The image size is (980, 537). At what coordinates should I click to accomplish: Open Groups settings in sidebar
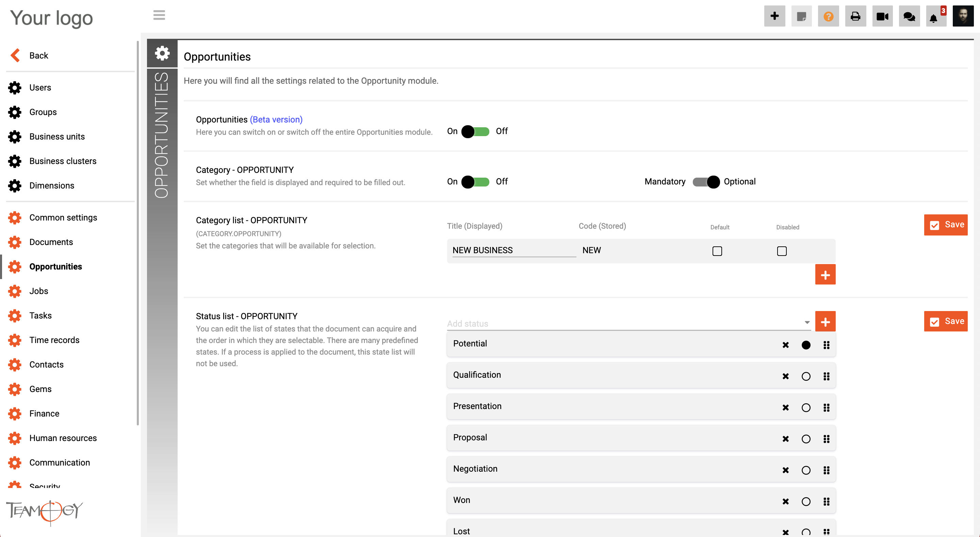coord(43,112)
